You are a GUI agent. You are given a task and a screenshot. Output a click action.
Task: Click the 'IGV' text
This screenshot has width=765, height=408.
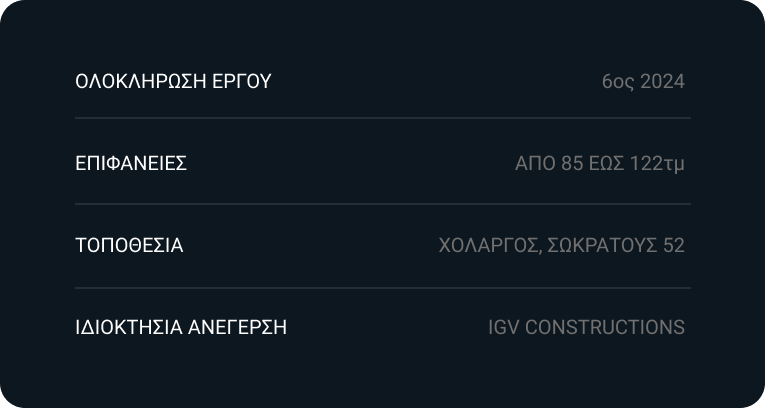pos(504,328)
